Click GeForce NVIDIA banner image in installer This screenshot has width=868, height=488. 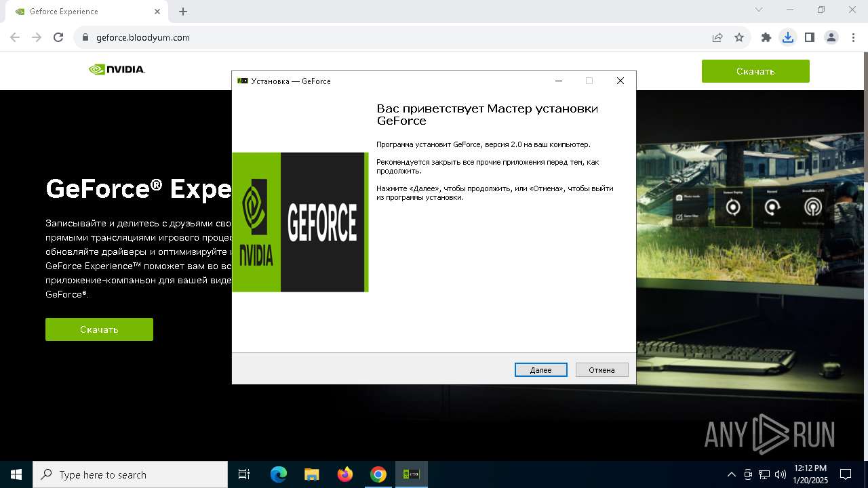click(300, 222)
